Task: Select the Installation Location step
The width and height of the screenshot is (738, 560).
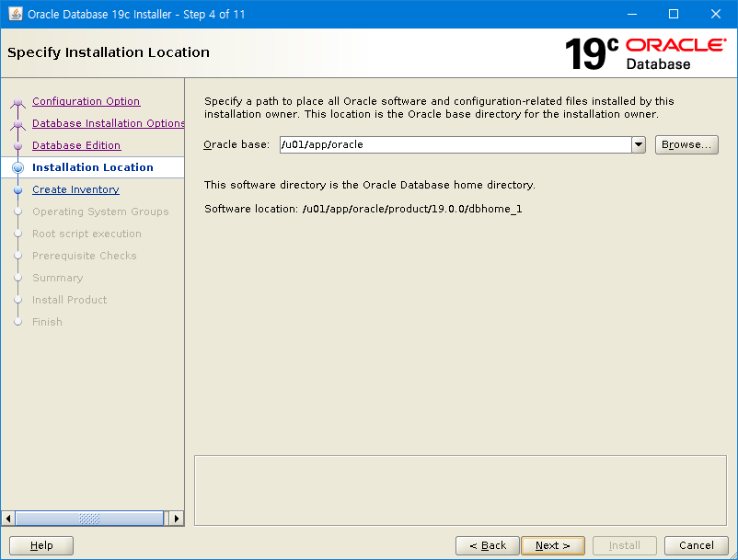Action: tap(92, 167)
